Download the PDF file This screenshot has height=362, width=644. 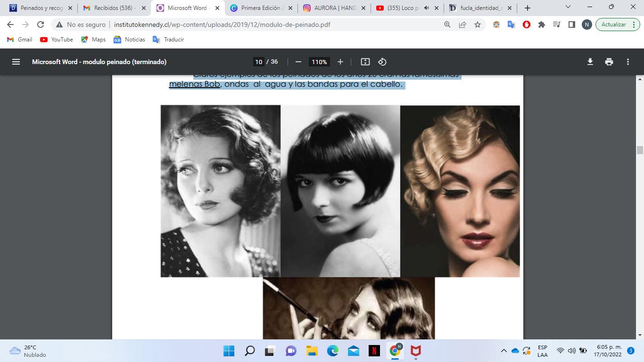point(590,62)
